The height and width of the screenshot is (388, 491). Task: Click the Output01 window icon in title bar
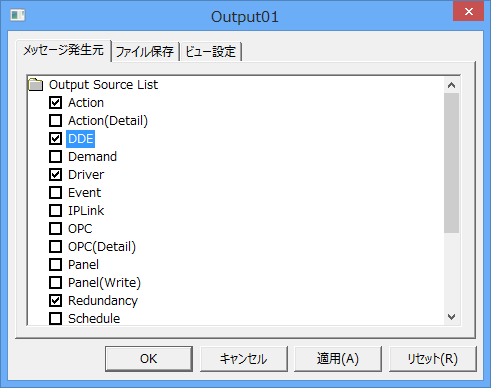[18, 15]
